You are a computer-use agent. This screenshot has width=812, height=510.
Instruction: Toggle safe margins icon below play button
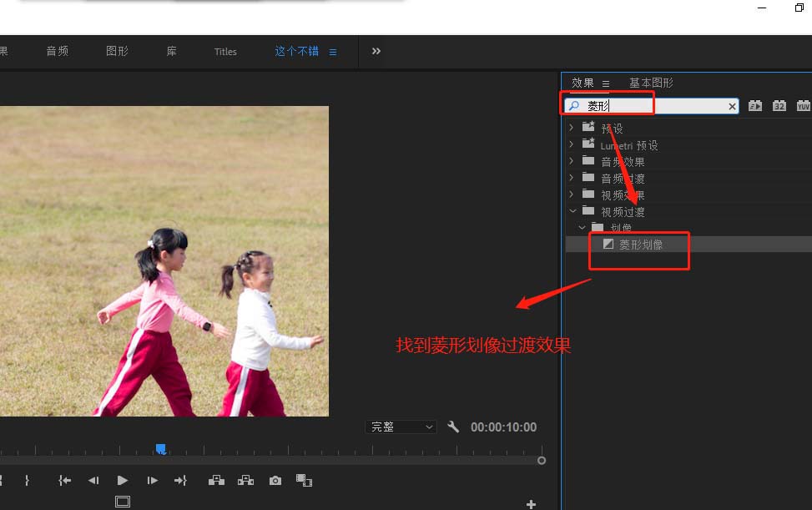pos(123,501)
